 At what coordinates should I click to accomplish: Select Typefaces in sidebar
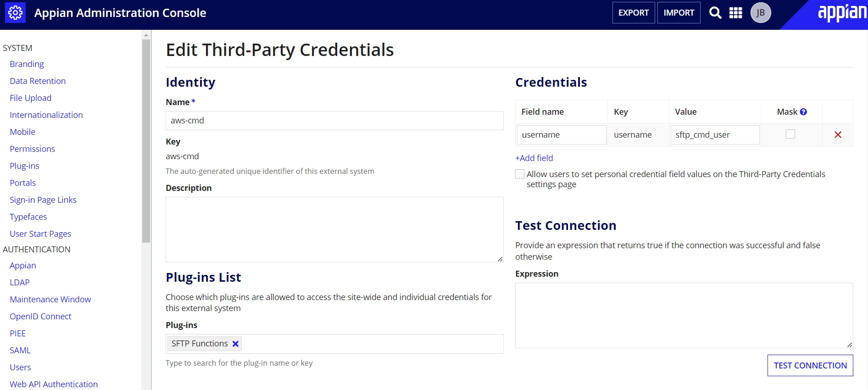tap(28, 217)
